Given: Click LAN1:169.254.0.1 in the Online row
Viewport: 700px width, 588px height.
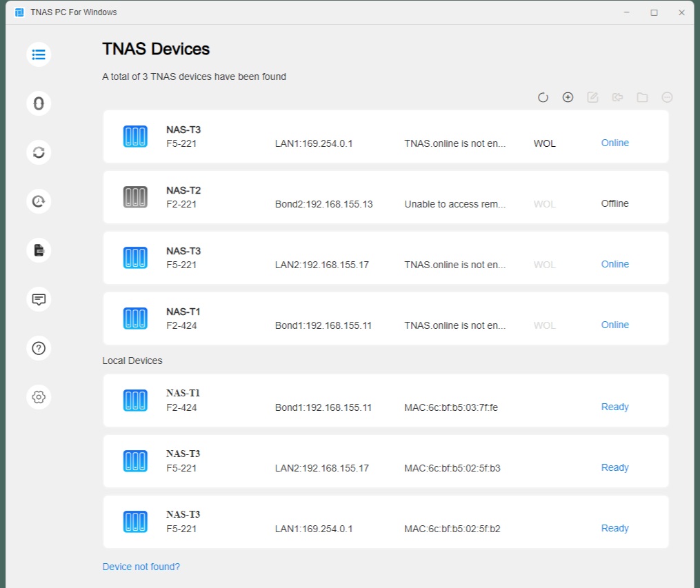Looking at the screenshot, I should point(313,143).
